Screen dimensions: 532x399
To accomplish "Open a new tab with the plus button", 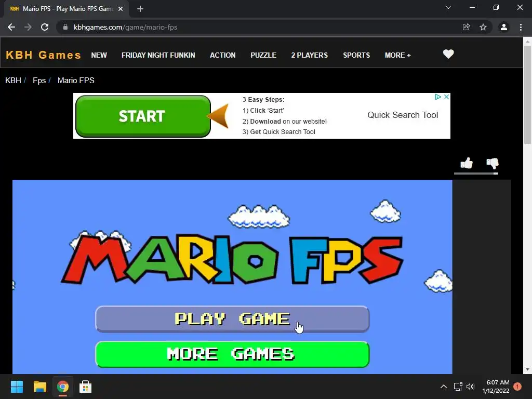I will [140, 9].
